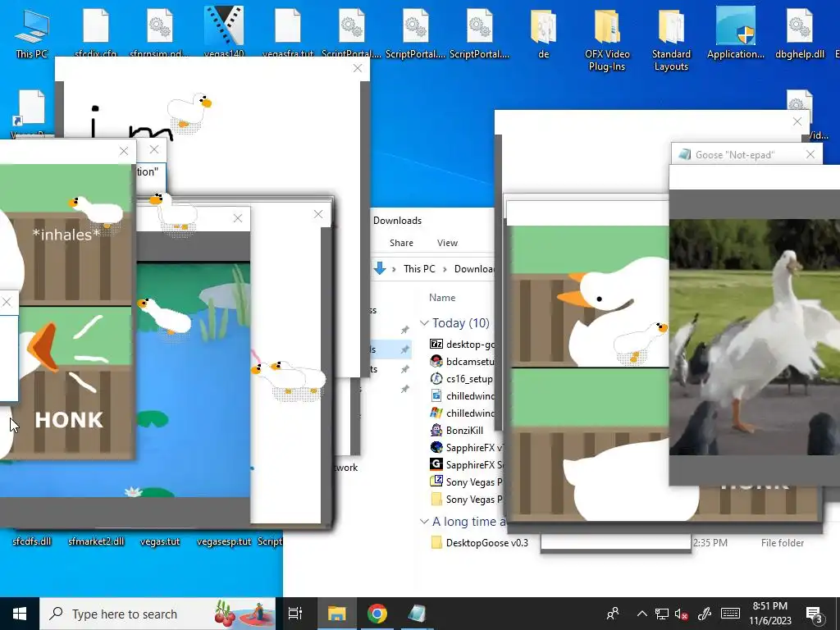Select the sfcdix.cfg file on desktop

(96, 31)
